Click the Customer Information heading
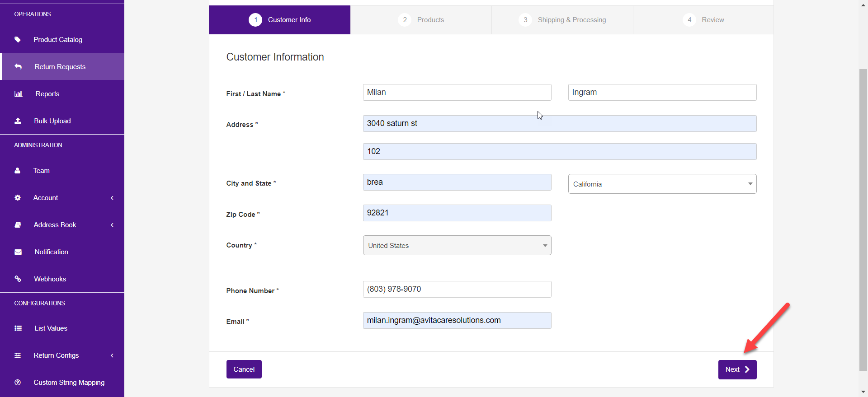868x397 pixels. (x=275, y=57)
